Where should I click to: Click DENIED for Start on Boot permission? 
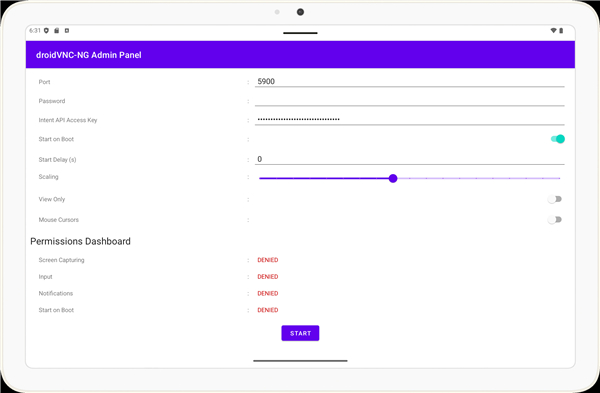click(268, 310)
